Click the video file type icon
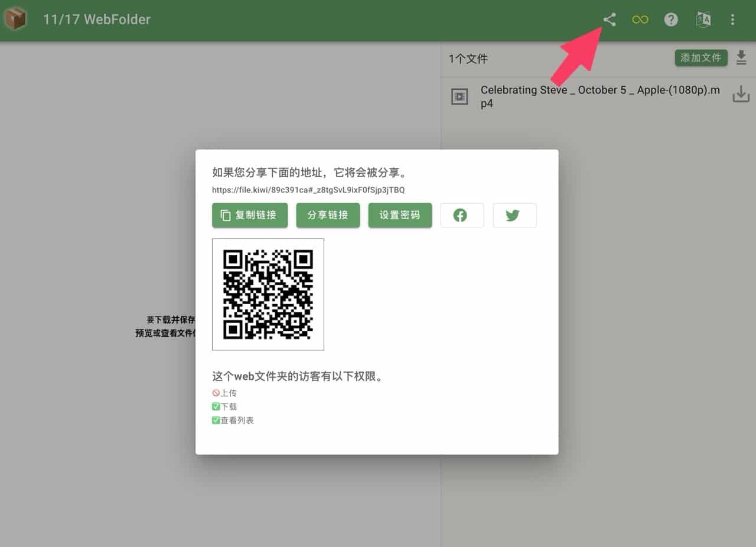This screenshot has height=547, width=756. [x=460, y=96]
